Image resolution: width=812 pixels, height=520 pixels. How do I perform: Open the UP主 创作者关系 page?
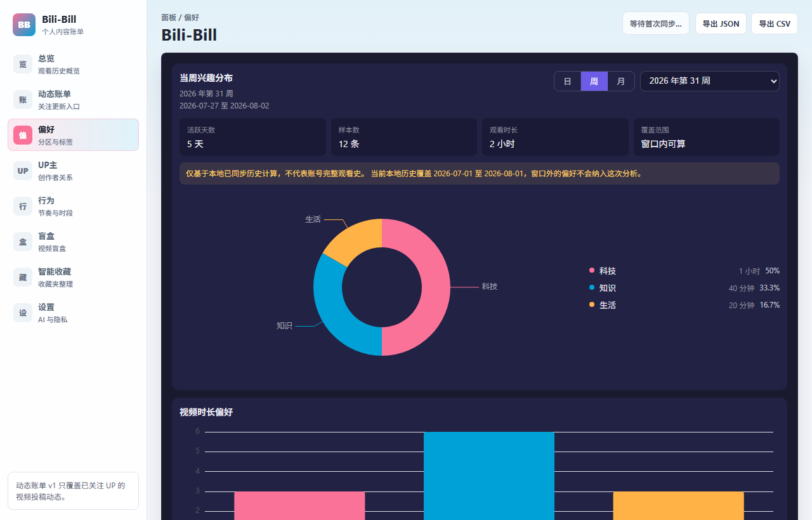coord(73,171)
